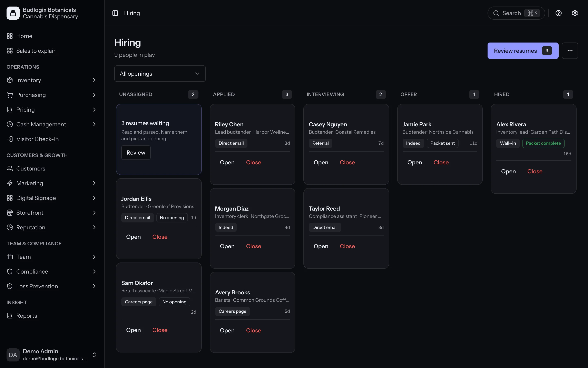Screen dimensions: 588x368
Task: Click the Visitor Check-In arrow icon
Action: 10,139
